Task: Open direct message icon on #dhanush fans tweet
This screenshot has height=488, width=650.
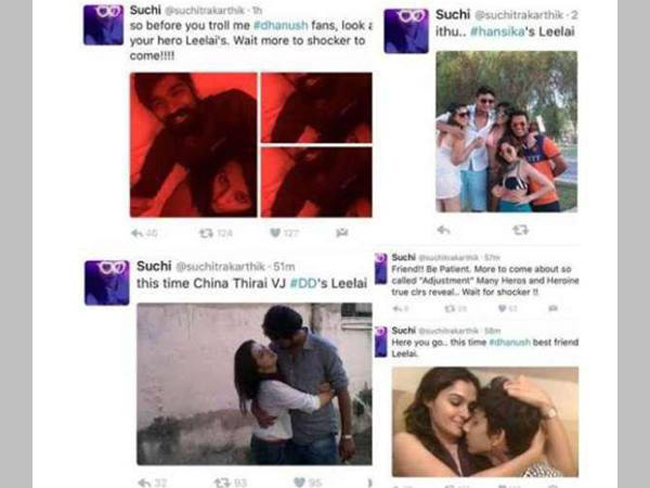Action: [342, 233]
